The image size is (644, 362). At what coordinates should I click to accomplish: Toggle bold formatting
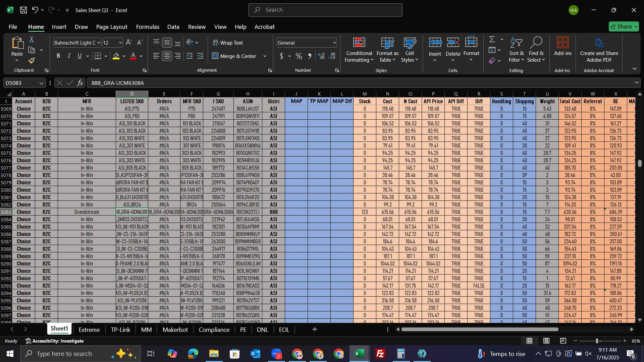click(58, 56)
